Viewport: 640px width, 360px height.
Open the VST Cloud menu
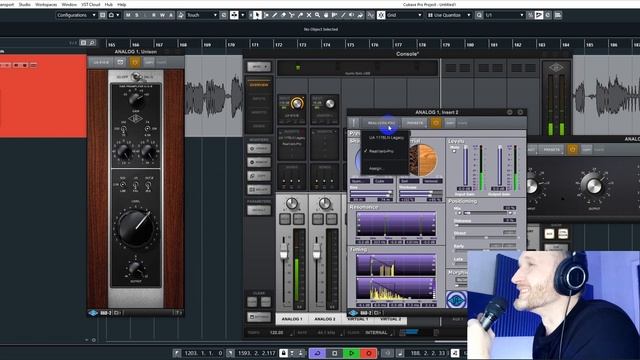[x=91, y=4]
